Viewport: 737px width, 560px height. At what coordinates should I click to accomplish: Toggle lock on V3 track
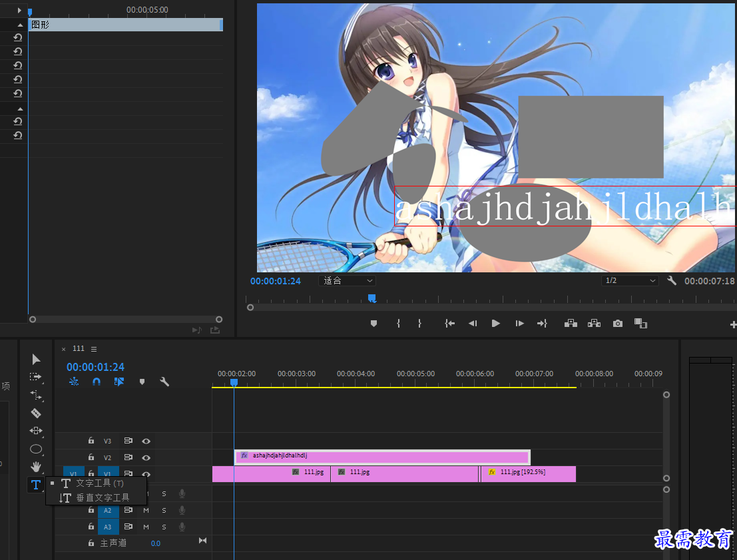pyautogui.click(x=91, y=441)
